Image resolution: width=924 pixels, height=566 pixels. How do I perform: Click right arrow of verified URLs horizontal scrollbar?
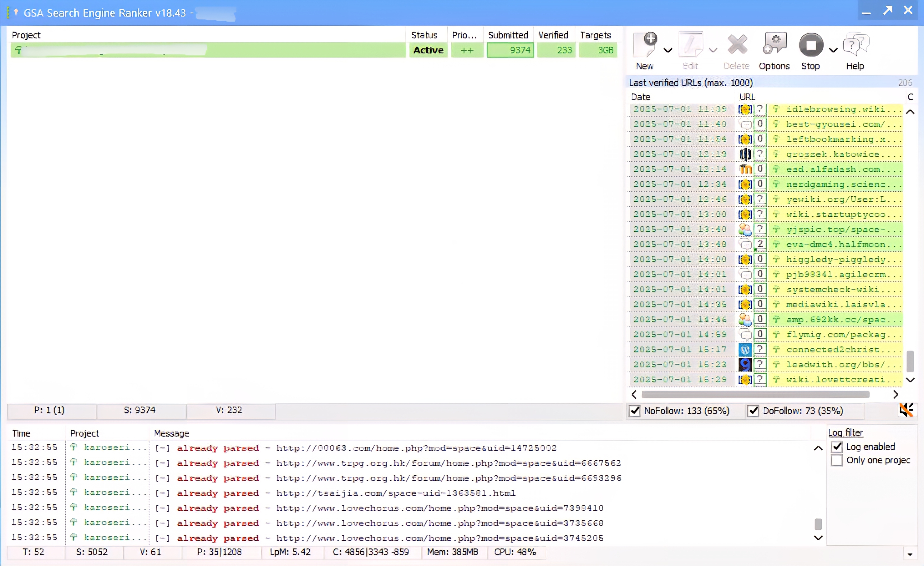[x=896, y=394]
